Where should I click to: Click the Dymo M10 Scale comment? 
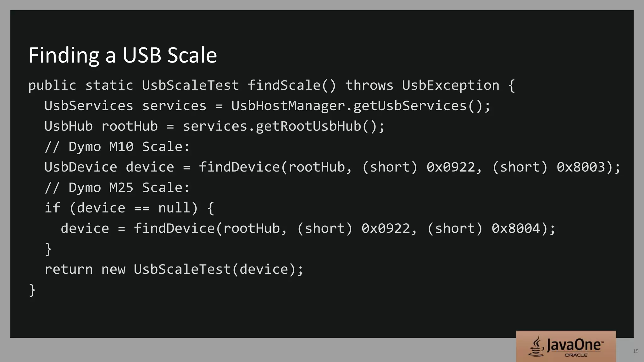(117, 147)
